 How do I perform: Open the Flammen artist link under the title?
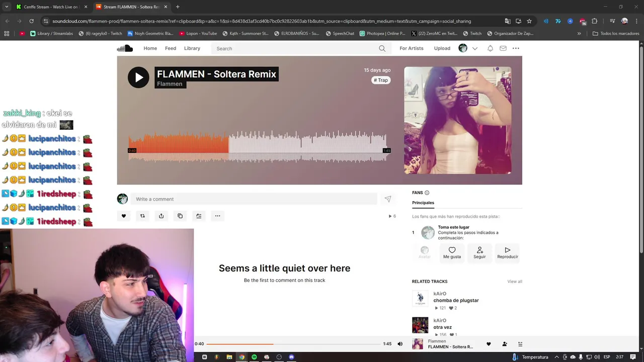[170, 84]
